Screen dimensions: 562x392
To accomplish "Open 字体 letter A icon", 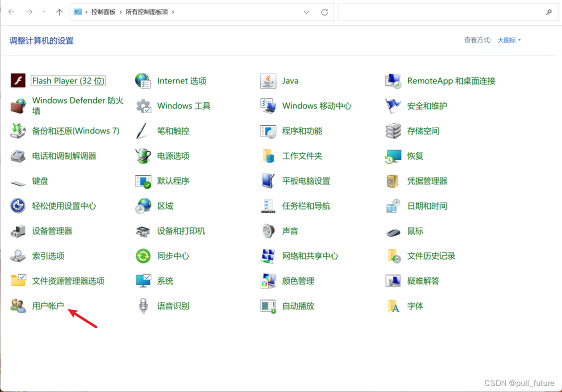I will (x=393, y=306).
